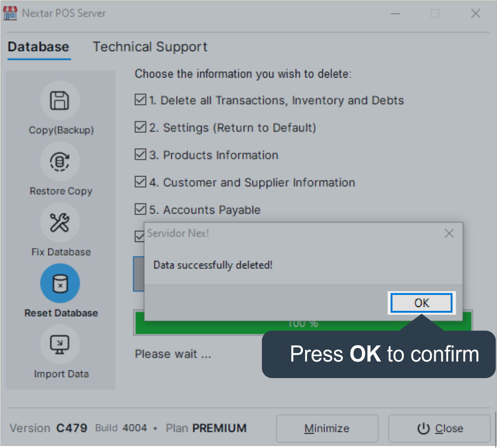
Task: Toggle Settings (Return to Default) checkbox
Action: click(140, 127)
